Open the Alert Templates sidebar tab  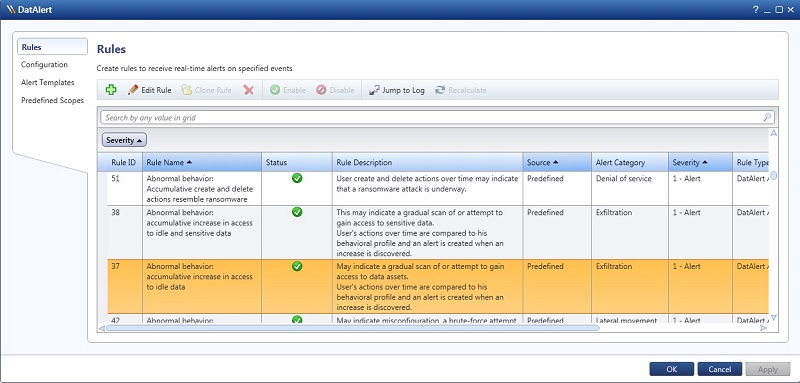click(x=47, y=83)
